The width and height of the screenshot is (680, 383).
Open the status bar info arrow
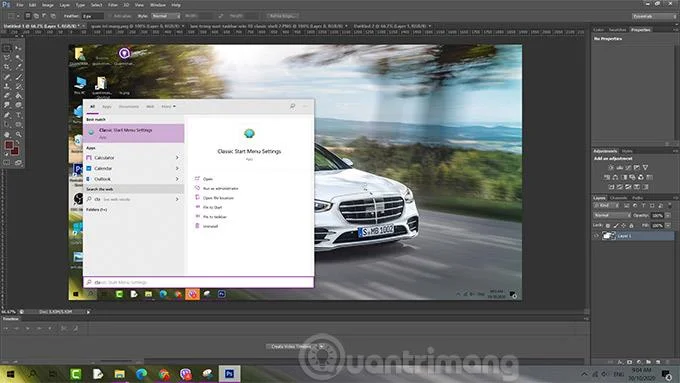click(x=88, y=311)
